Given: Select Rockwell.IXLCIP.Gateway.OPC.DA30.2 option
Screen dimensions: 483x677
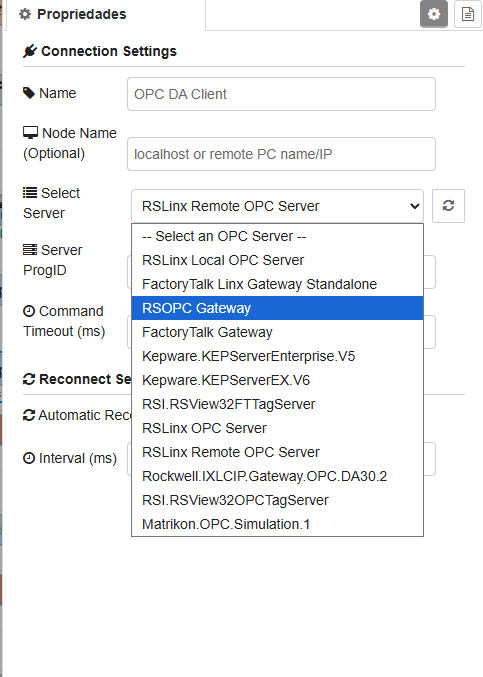Looking at the screenshot, I should [x=278, y=476].
